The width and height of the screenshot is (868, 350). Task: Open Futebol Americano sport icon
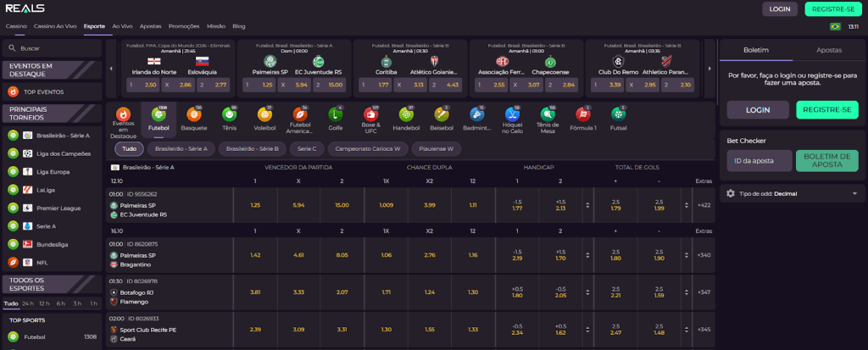point(300,114)
